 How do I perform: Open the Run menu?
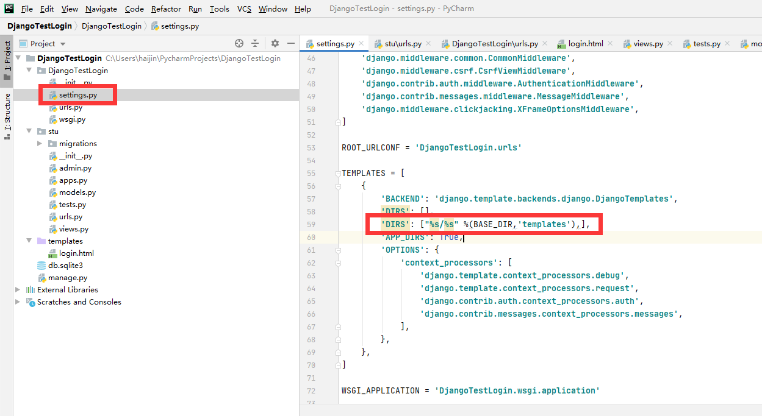click(x=195, y=9)
